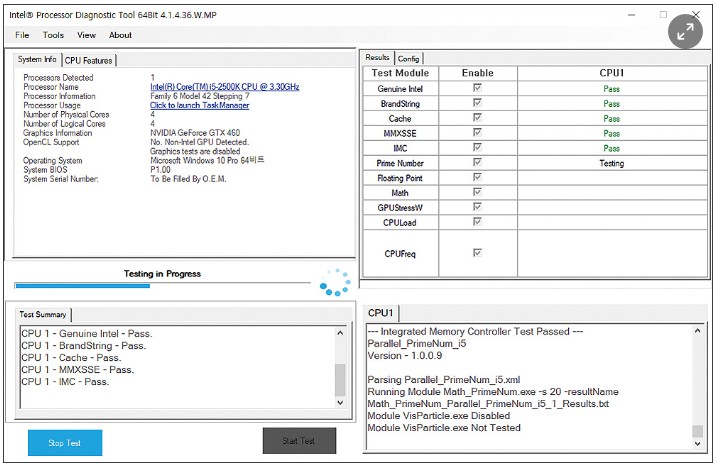
Task: Open the File menu
Action: [x=22, y=35]
